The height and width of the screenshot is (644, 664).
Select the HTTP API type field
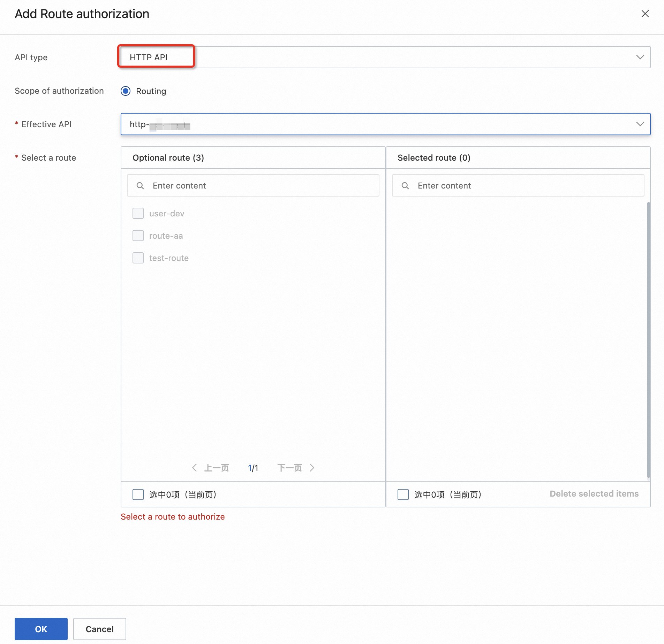pos(385,57)
